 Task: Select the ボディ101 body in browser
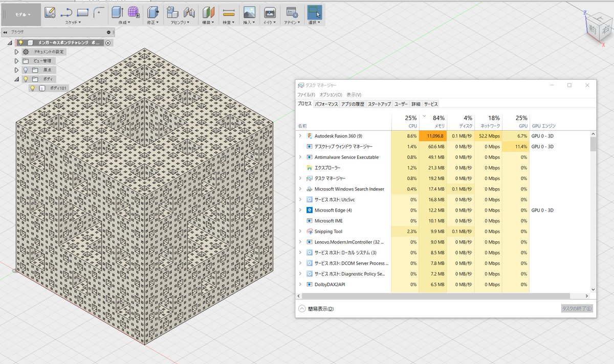[57, 88]
